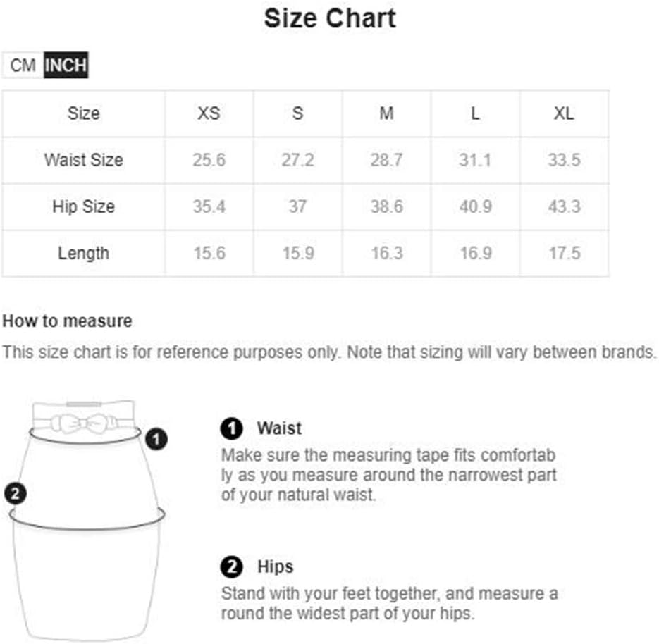Screen dimensions: 659x644
Task: Click the Hip Size row label
Action: tap(84, 206)
